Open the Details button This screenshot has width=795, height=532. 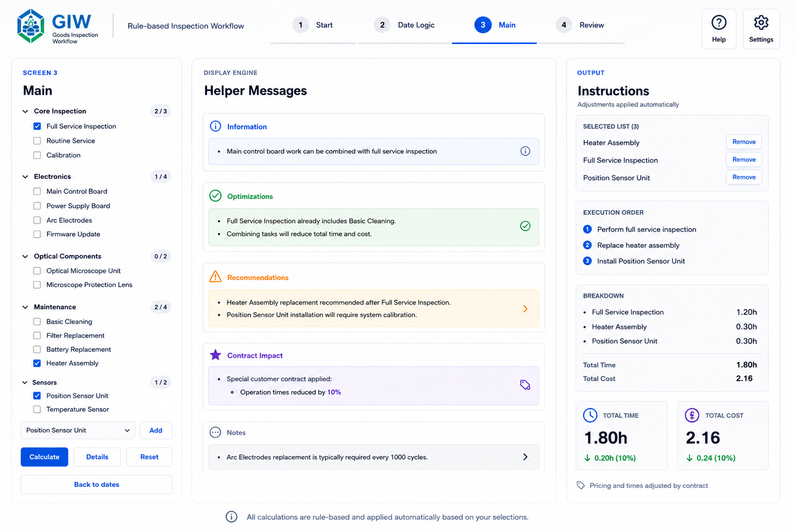tap(97, 457)
